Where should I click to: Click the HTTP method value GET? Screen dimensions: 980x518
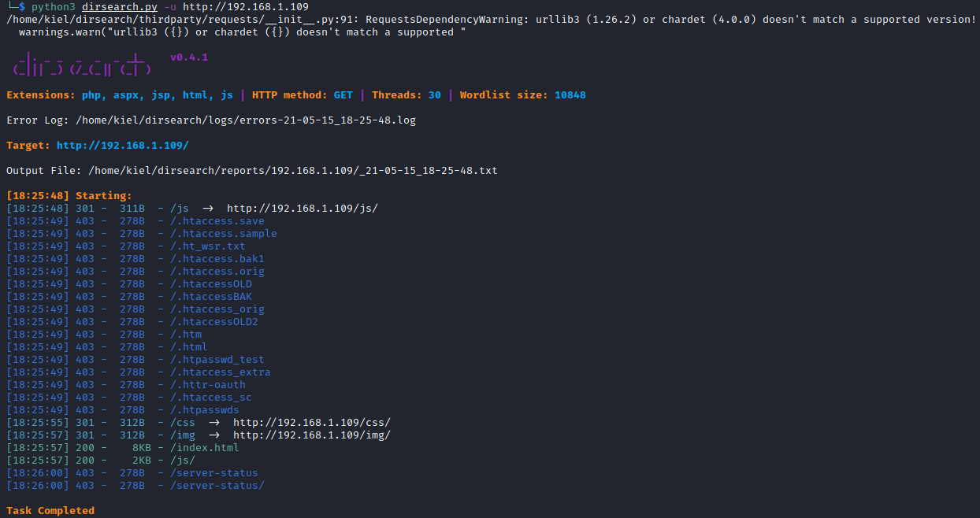[343, 95]
